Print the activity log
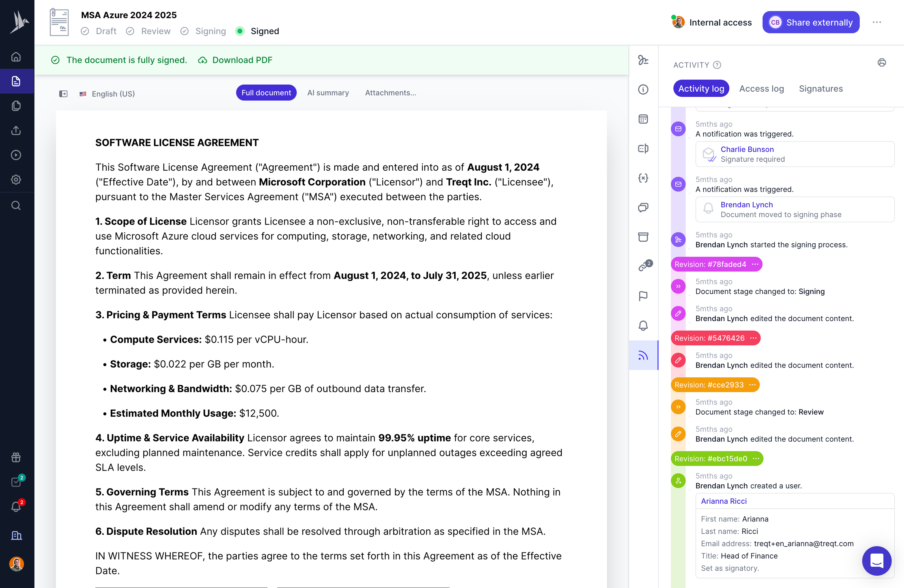 pos(882,63)
